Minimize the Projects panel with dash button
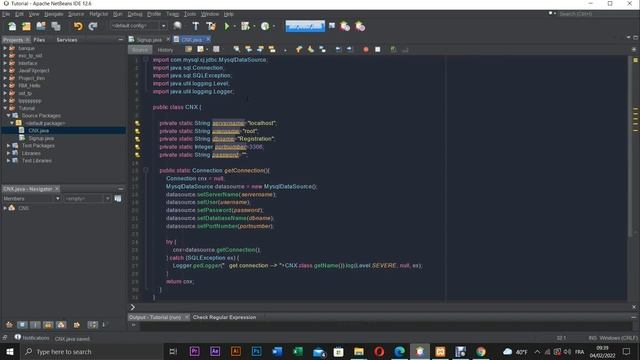 click(x=120, y=40)
